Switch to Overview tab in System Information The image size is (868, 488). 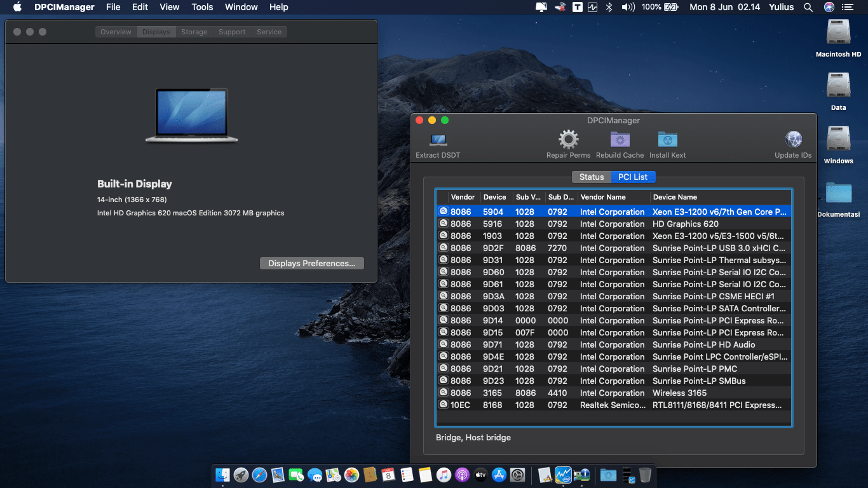coord(116,32)
